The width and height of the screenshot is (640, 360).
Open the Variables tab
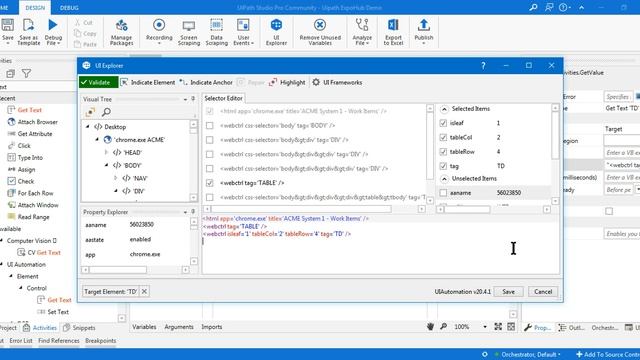click(x=144, y=327)
